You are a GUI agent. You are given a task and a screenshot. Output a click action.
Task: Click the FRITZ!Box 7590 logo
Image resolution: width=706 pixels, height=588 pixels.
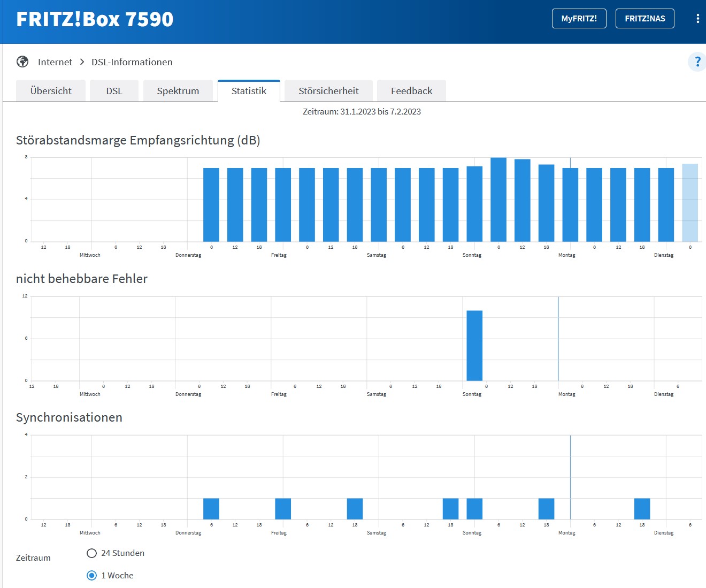pos(95,19)
